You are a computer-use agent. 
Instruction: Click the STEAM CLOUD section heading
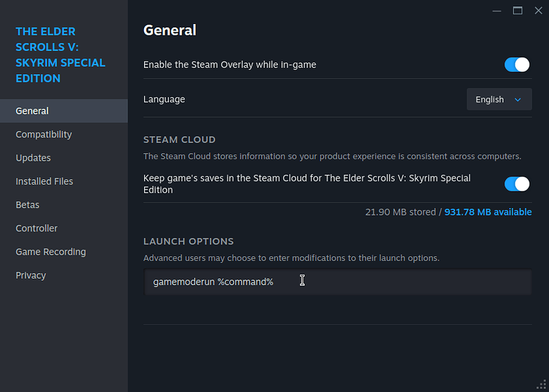[x=179, y=139]
